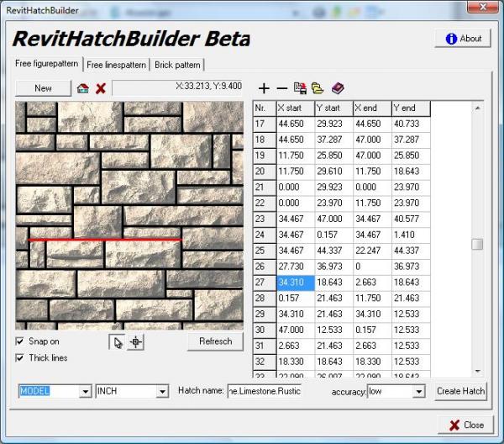The image size is (504, 444).
Task: Click the Refresch button
Action: tap(215, 341)
